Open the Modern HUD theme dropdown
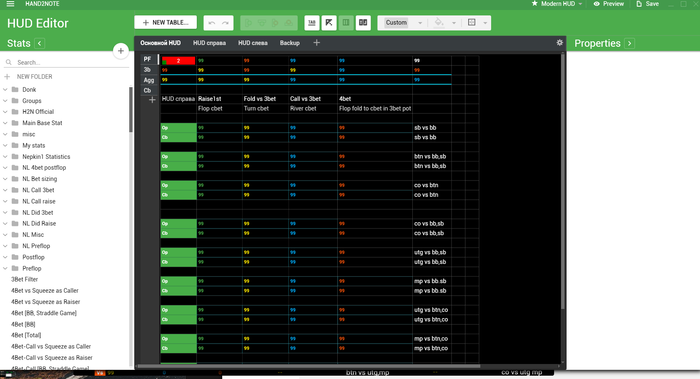700x379 pixels. coord(557,4)
